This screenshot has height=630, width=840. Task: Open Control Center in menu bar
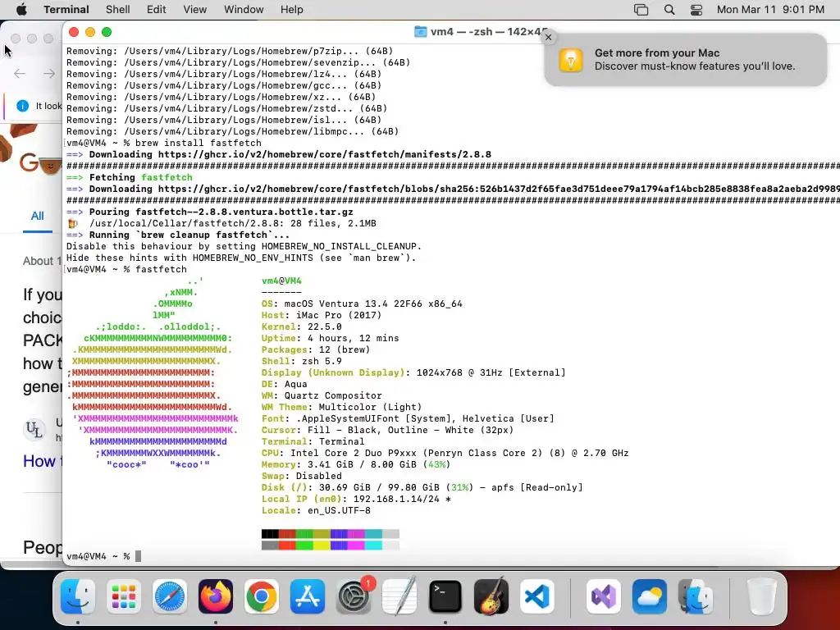point(696,10)
